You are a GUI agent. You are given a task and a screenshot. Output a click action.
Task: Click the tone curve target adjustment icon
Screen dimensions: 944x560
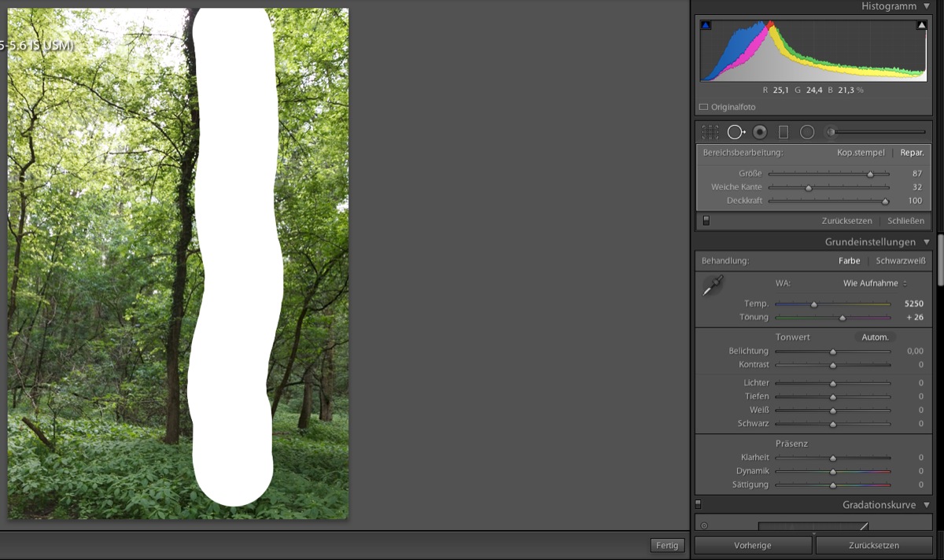(x=703, y=525)
